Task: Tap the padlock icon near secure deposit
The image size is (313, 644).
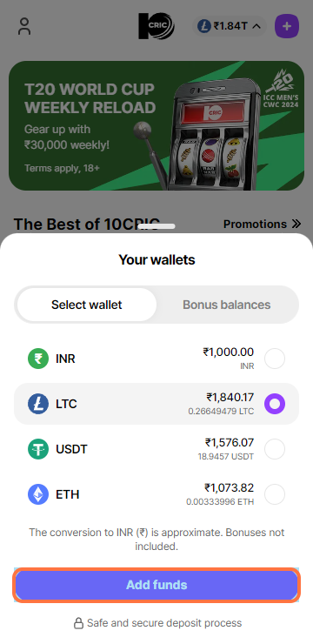Action: 78,623
